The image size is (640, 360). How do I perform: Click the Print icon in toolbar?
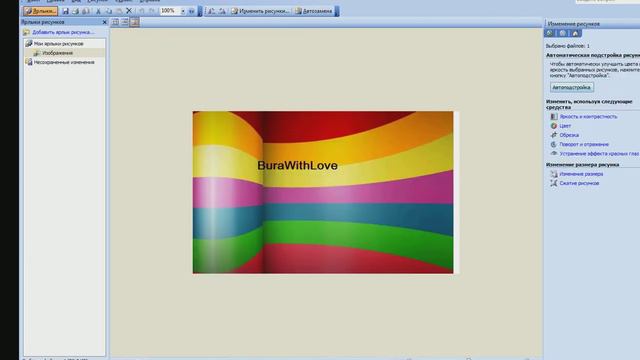tap(76, 11)
